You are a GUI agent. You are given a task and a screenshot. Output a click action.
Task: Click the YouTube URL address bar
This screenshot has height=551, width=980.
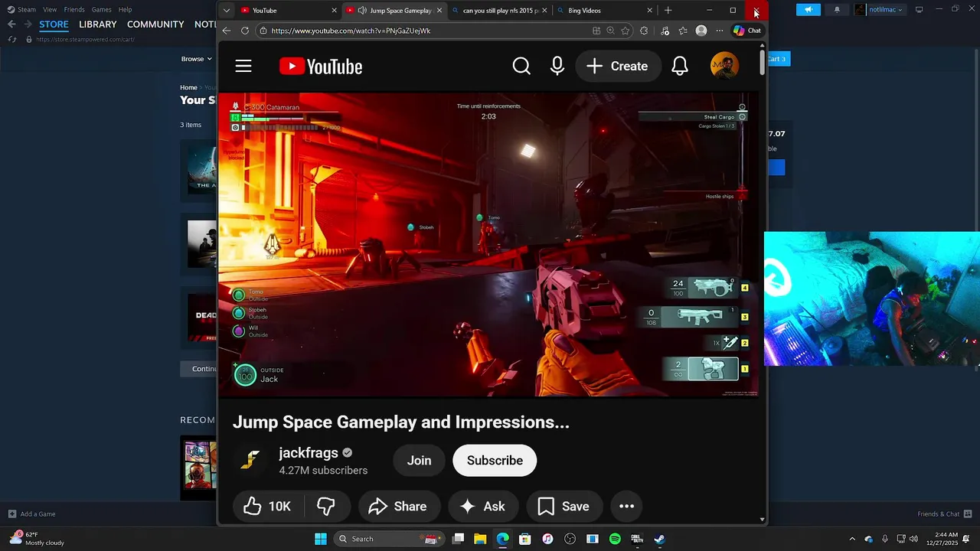point(425,31)
